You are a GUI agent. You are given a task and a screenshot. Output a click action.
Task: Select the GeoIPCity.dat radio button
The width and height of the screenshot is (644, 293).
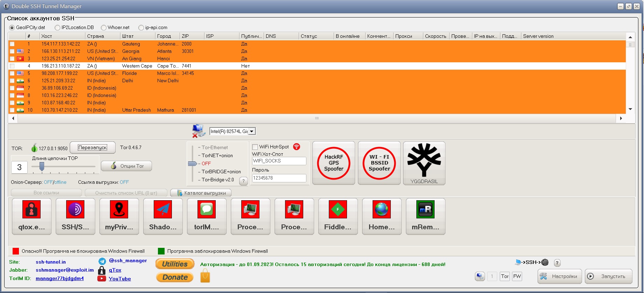coord(12,27)
